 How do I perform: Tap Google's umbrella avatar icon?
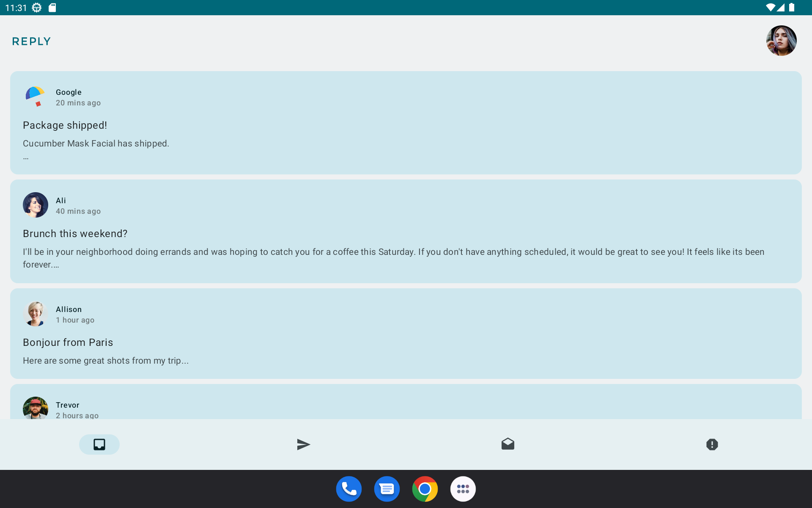36,97
